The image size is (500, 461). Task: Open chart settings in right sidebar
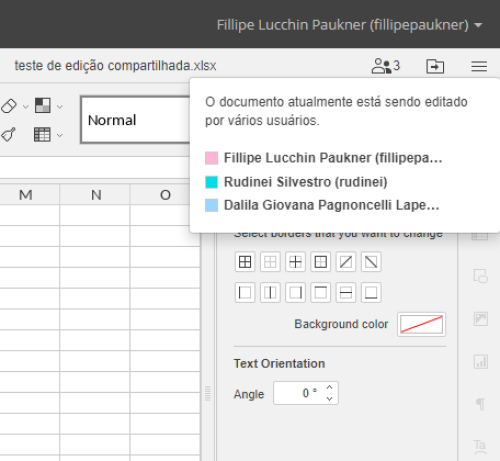pos(481,361)
